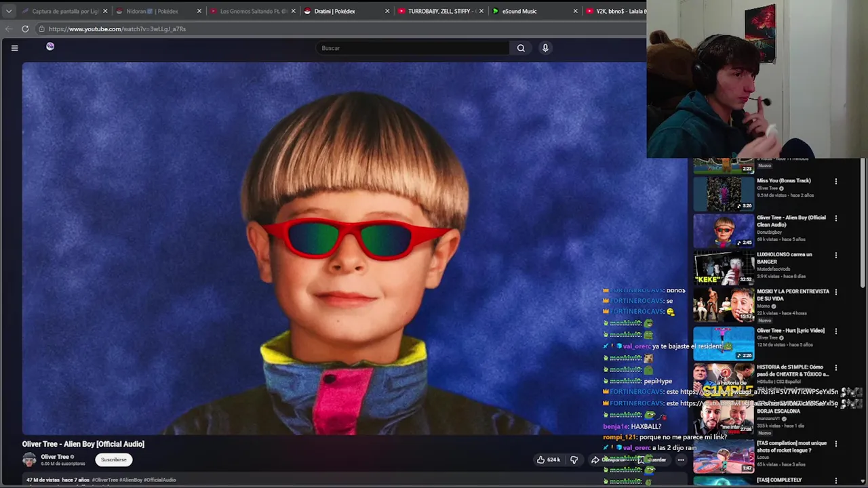
Task: Dislike the video with thumbs down
Action: tap(574, 460)
